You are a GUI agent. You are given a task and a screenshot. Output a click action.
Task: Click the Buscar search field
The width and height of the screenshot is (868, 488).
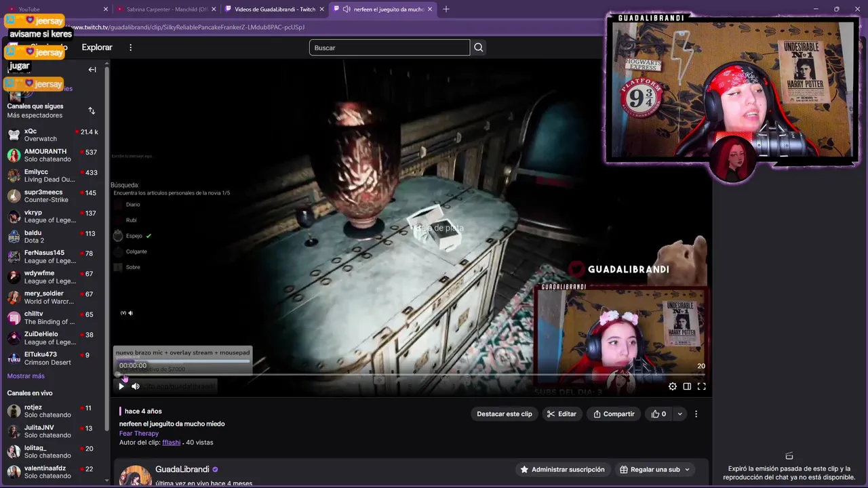[x=389, y=47]
